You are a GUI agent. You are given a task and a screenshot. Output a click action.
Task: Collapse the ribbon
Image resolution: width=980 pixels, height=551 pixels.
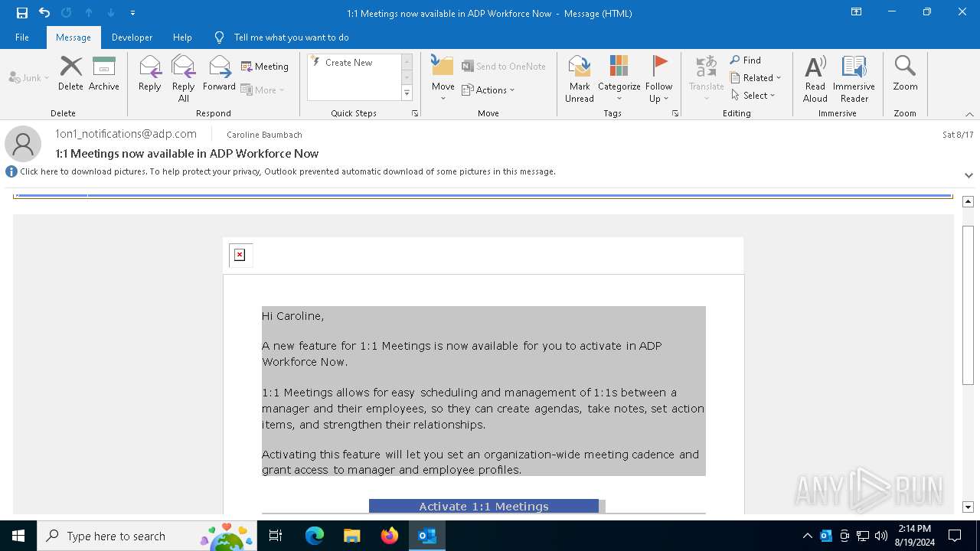tap(969, 114)
